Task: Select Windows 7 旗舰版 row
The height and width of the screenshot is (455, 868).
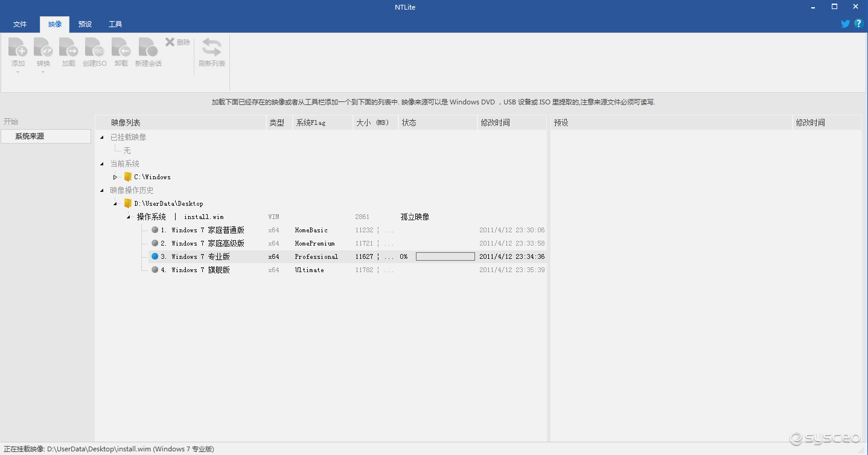Action: 348,270
